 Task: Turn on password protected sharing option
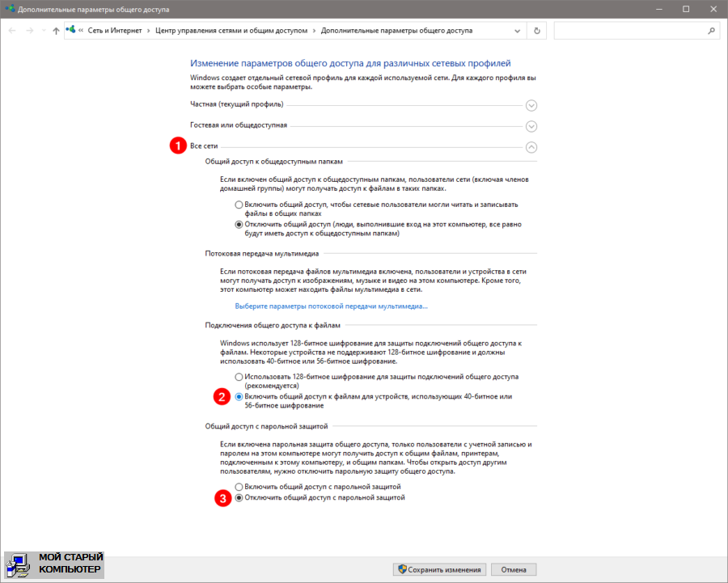(x=239, y=487)
